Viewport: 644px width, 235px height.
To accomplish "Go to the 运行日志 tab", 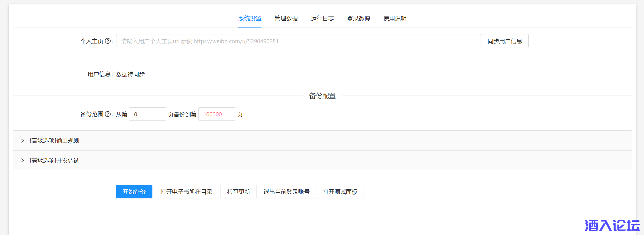I will coord(322,18).
